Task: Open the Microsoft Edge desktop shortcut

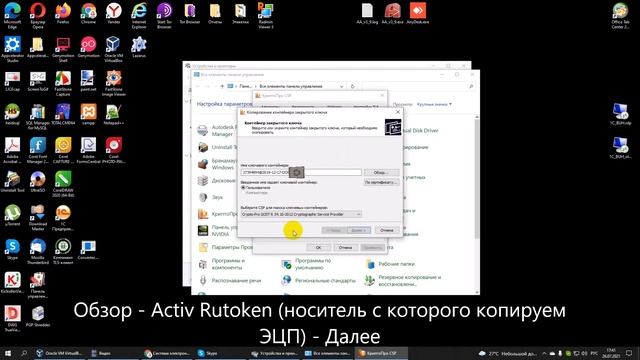Action: click(12, 16)
